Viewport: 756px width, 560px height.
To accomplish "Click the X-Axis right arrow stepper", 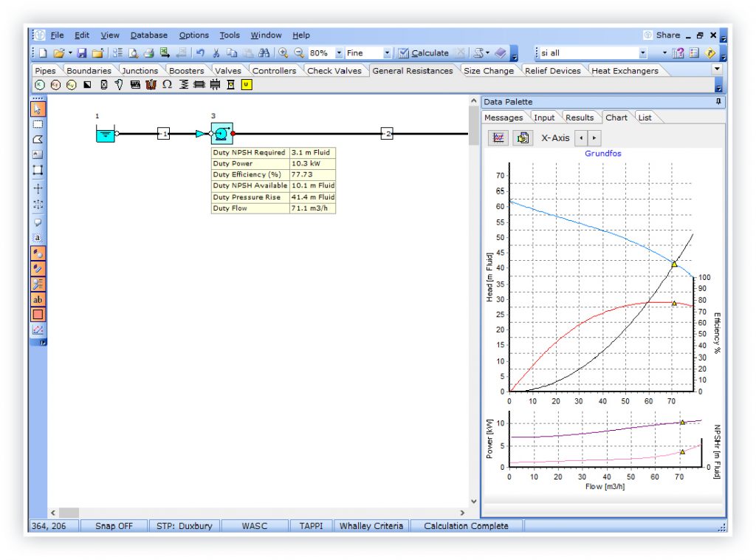I will coord(594,137).
